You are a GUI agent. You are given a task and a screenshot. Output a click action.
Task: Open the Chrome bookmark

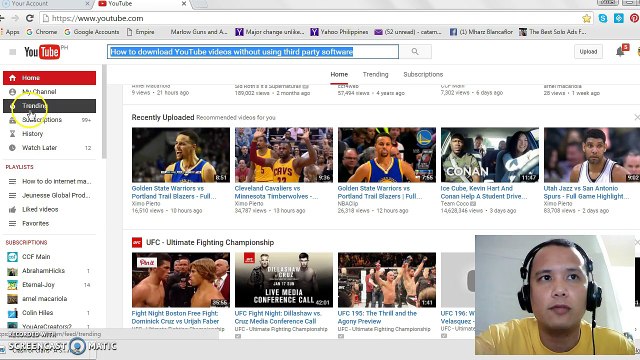(x=42, y=32)
